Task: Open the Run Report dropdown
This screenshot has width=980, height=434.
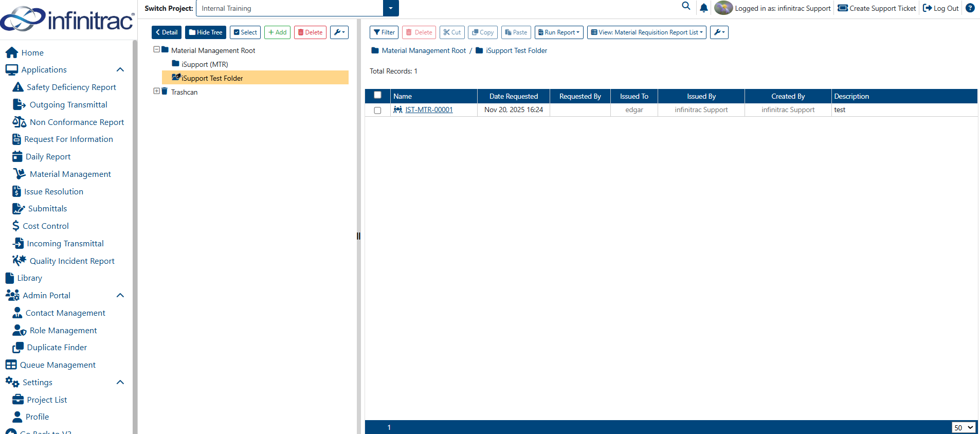Action: pos(559,32)
